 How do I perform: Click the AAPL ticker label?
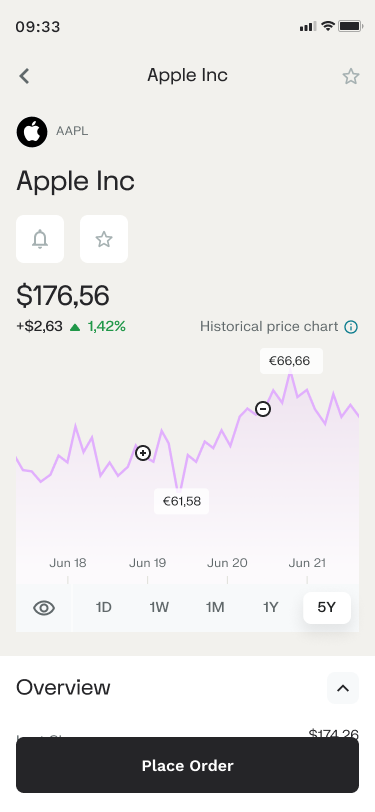72,132
